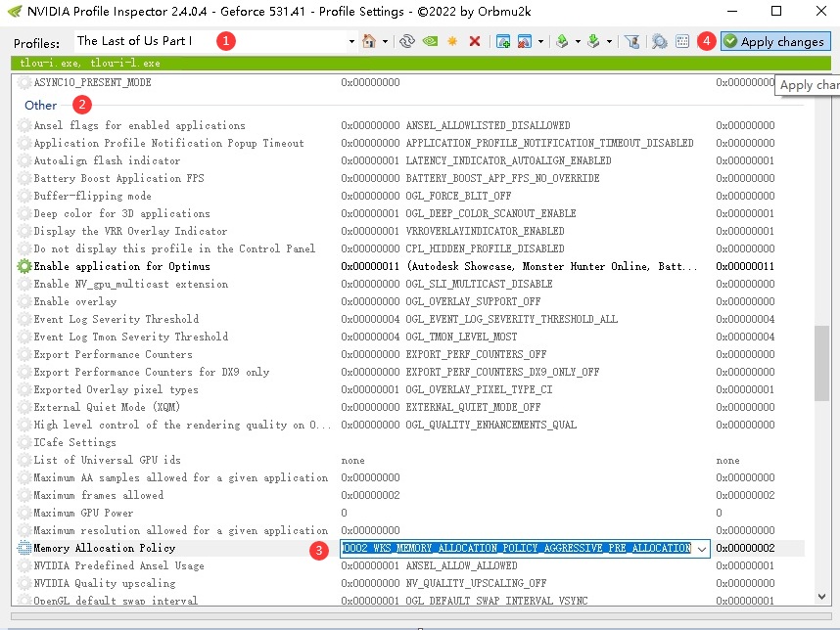Select List of Universal GPU ids
The height and width of the screenshot is (630, 840).
coord(410,460)
